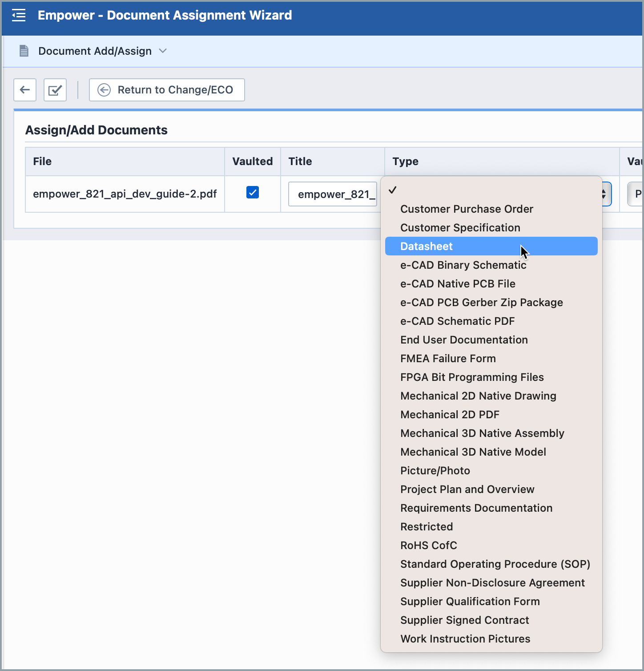Image resolution: width=644 pixels, height=671 pixels.
Task: Click the circled back arrow in Return button
Action: point(103,89)
